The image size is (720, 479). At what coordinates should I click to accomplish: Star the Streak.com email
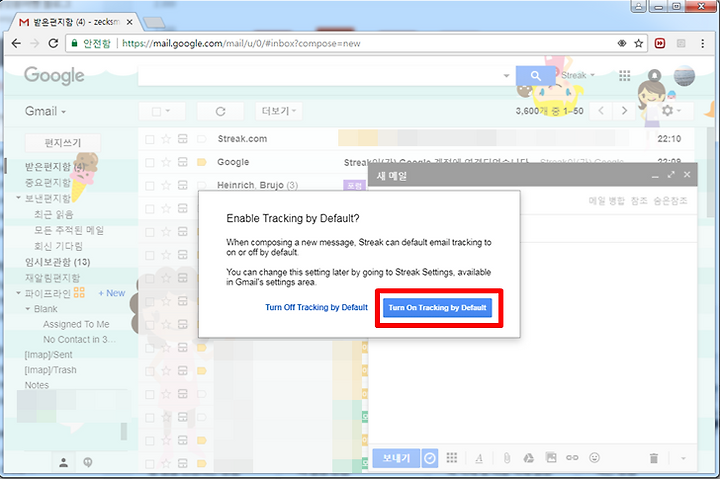pos(166,139)
